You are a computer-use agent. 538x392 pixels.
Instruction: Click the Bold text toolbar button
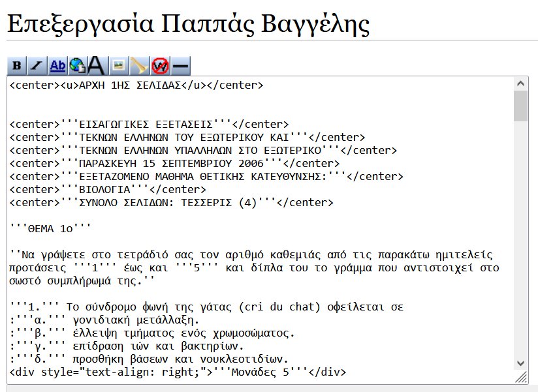click(x=16, y=65)
